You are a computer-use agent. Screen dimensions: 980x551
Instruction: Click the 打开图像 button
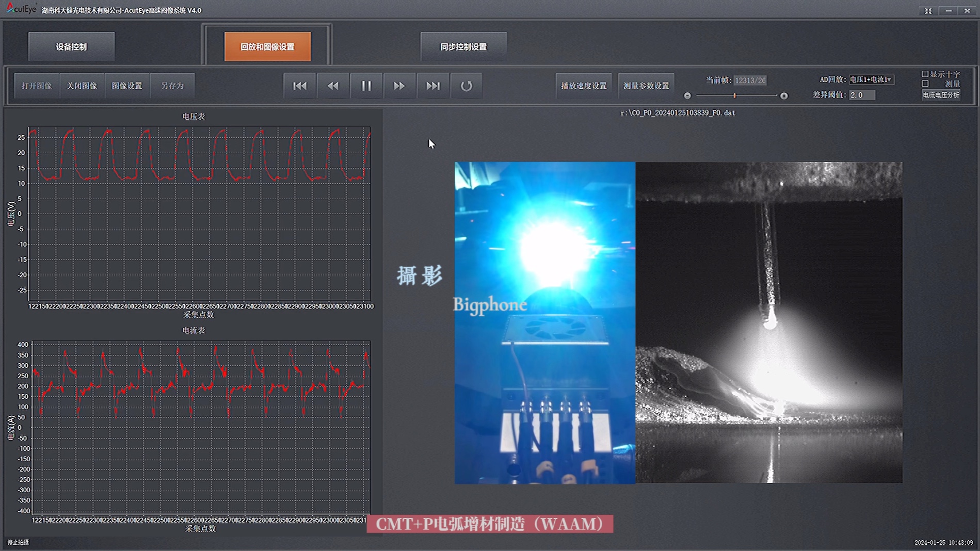(37, 86)
